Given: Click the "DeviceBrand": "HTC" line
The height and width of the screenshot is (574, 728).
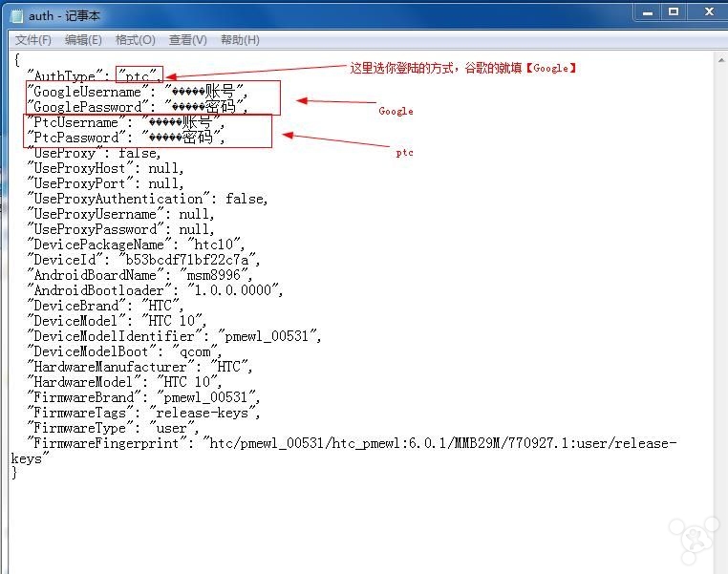Looking at the screenshot, I should coord(105,306).
